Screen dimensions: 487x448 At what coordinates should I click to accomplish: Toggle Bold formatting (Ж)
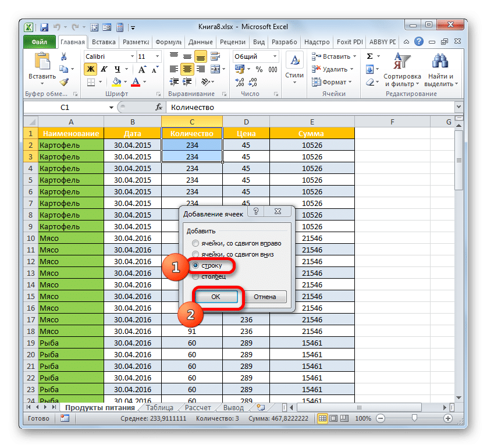coord(91,69)
